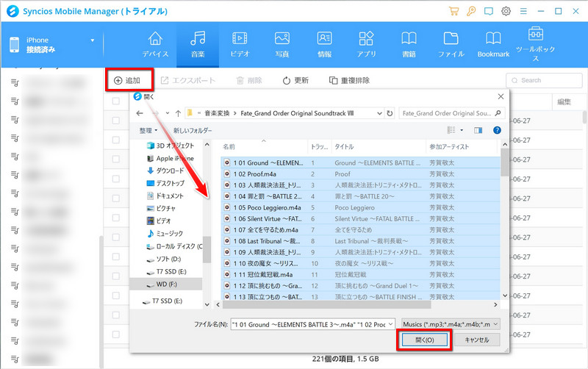Viewport: 588px width, 369px height.
Task: Open the 整理 (Organize) dropdown
Action: tap(148, 131)
